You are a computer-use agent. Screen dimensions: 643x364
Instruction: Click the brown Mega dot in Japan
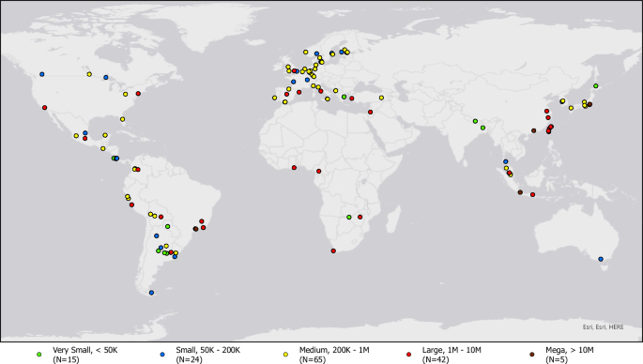click(x=589, y=104)
